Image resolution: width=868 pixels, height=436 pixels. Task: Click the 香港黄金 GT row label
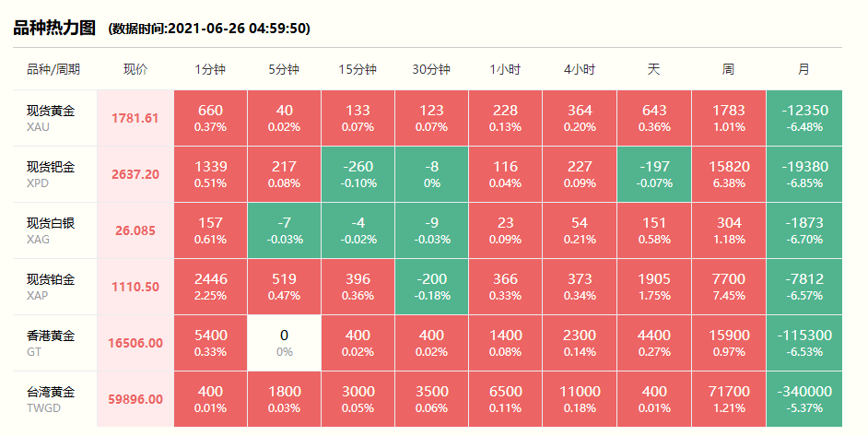click(51, 343)
